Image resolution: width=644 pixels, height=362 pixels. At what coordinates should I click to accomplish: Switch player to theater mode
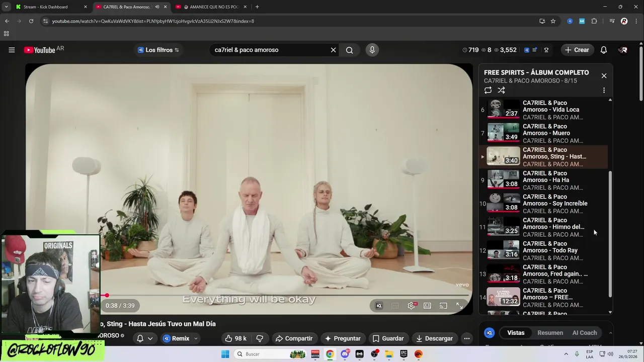tap(427, 305)
